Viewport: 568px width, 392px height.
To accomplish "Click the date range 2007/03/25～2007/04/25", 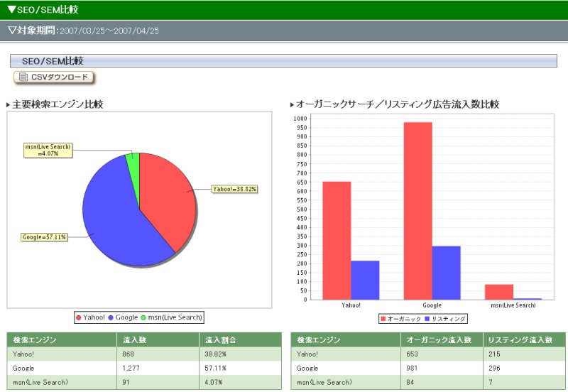I will point(109,31).
